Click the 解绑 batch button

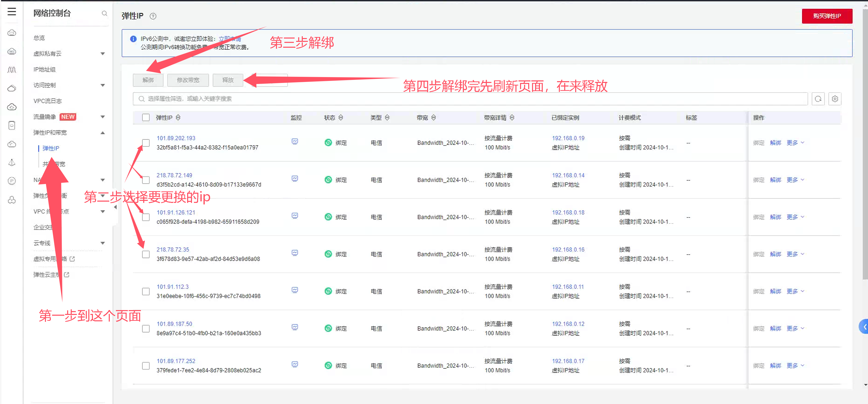tap(148, 80)
